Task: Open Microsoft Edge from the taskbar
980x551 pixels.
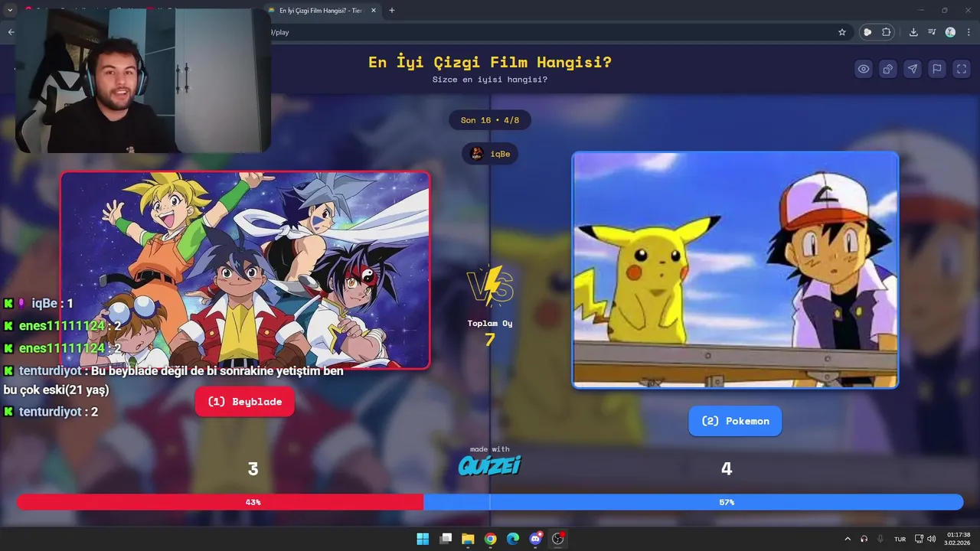Action: click(x=513, y=539)
